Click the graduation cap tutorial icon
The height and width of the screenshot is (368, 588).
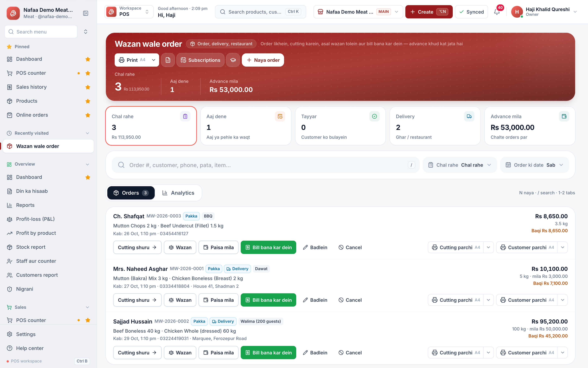click(233, 60)
